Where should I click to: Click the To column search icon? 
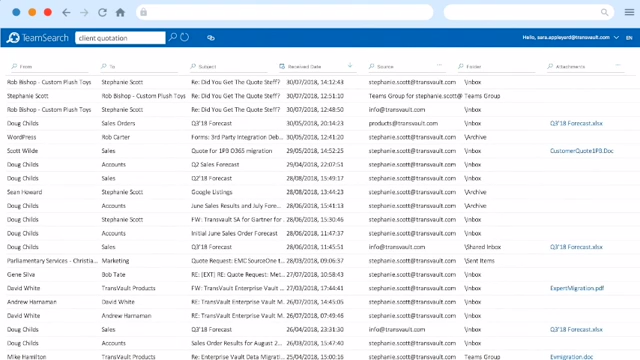pos(104,66)
